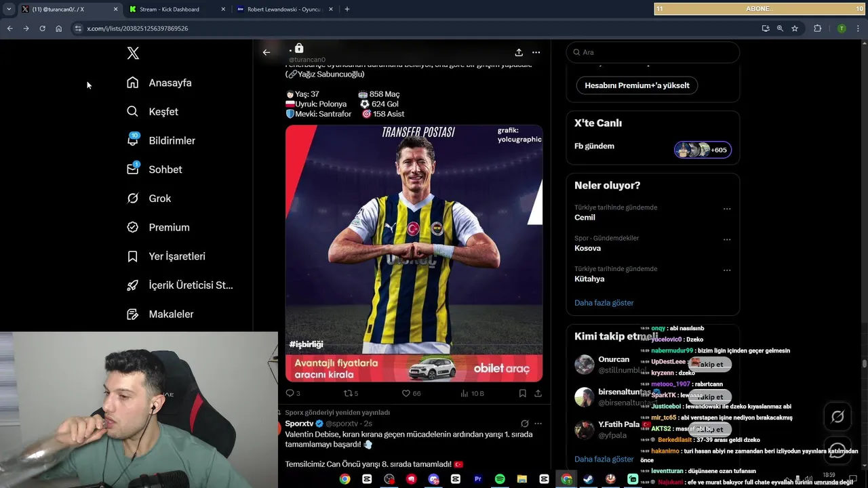Open browser extensions puzzle icon
This screenshot has width=868, height=488.
coord(817,28)
